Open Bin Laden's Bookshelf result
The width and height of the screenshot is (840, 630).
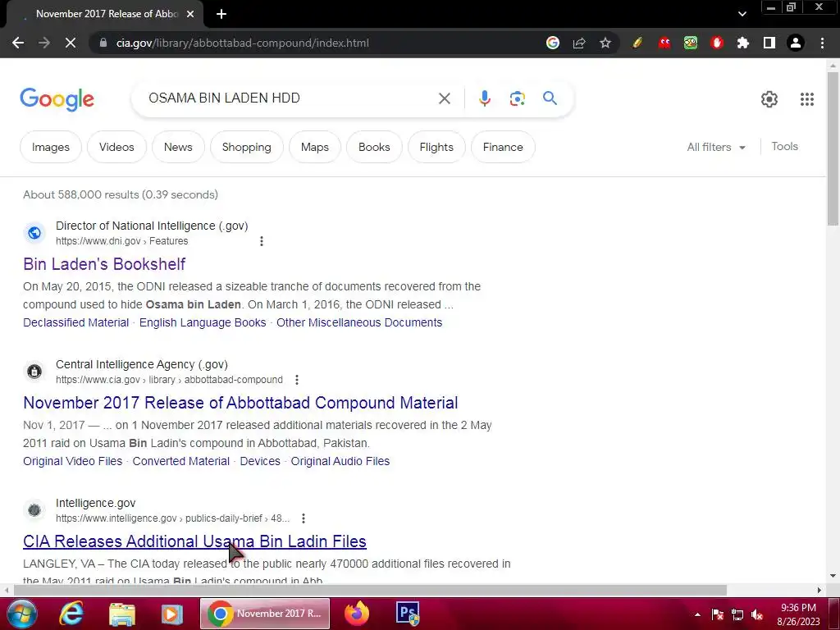tap(104, 264)
